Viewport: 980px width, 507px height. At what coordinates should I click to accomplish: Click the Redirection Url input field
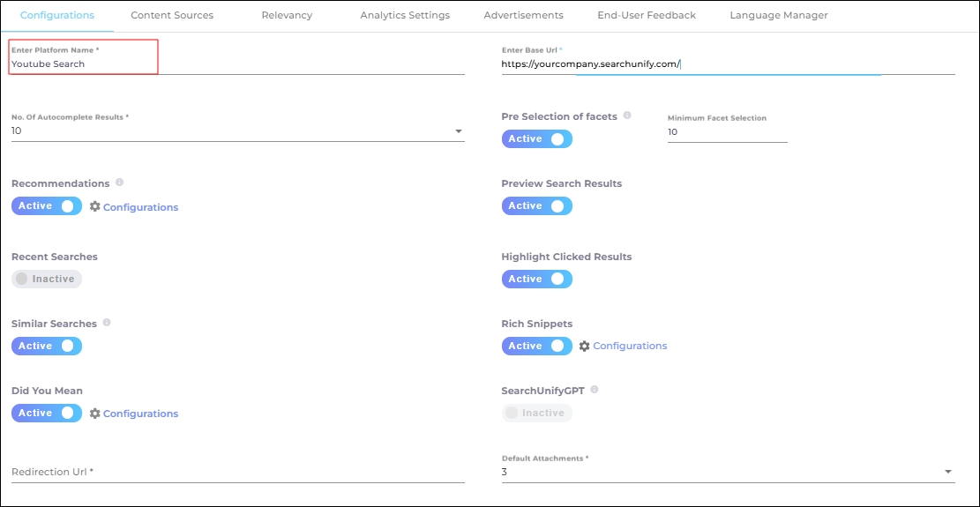pyautogui.click(x=237, y=472)
